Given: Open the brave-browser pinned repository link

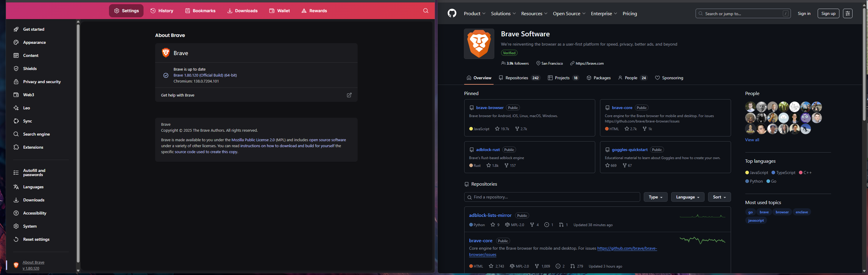Looking at the screenshot, I should (490, 108).
